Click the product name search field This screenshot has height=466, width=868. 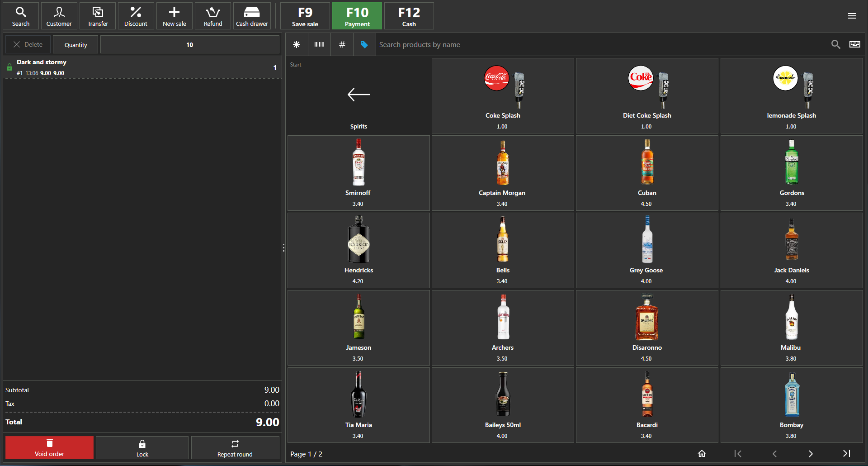click(x=601, y=44)
